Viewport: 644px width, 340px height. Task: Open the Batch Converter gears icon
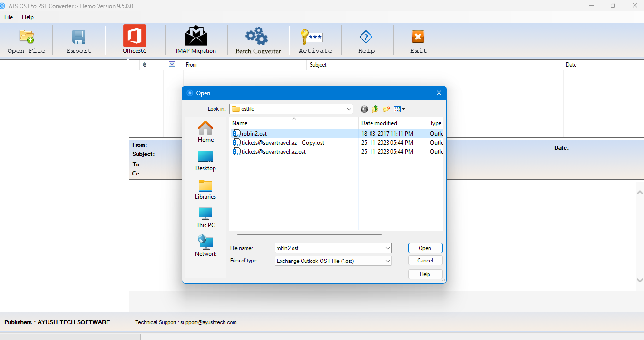coord(257,36)
